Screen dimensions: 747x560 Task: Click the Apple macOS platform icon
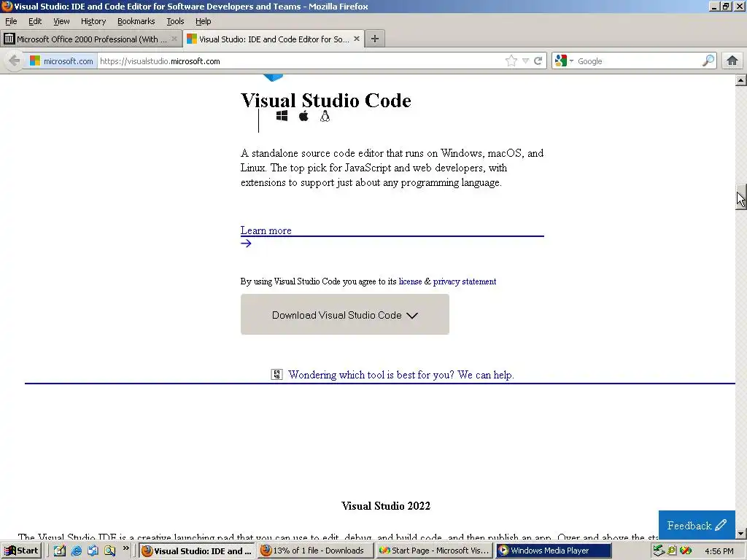click(x=303, y=116)
